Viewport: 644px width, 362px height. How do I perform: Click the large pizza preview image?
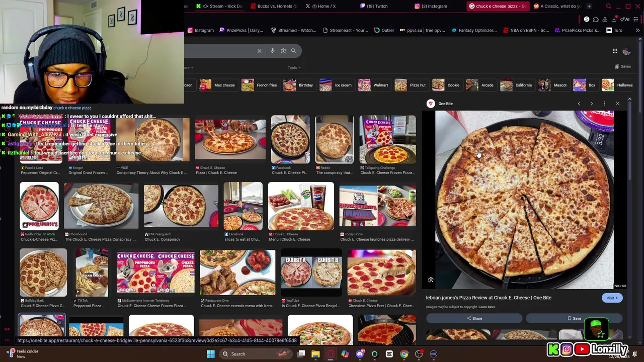point(524,200)
